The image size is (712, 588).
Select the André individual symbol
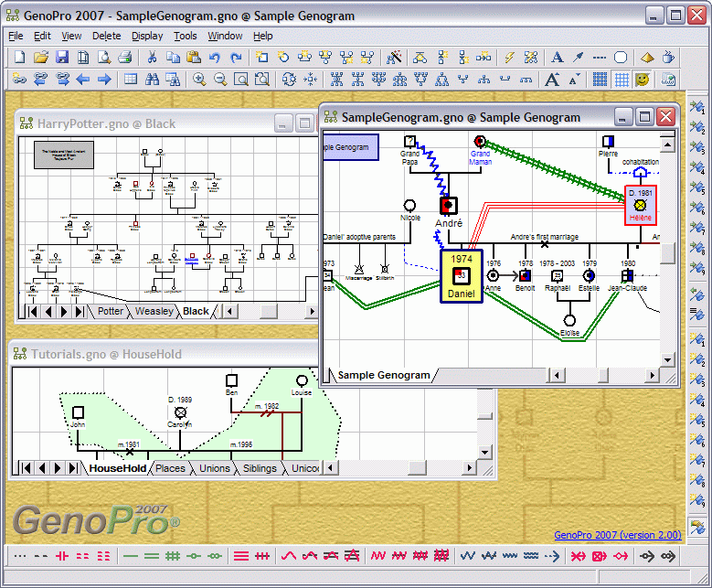(x=449, y=206)
